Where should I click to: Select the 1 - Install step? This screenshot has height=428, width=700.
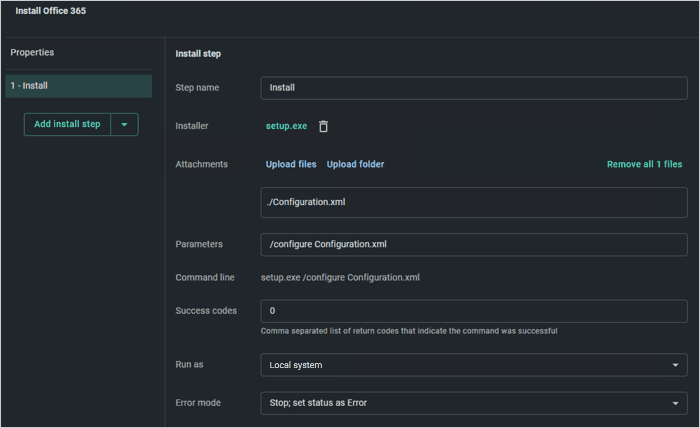pyautogui.click(x=79, y=86)
